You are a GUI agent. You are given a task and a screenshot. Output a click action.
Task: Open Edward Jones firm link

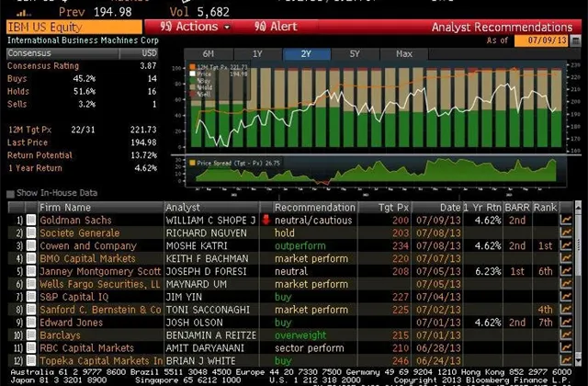(x=72, y=323)
